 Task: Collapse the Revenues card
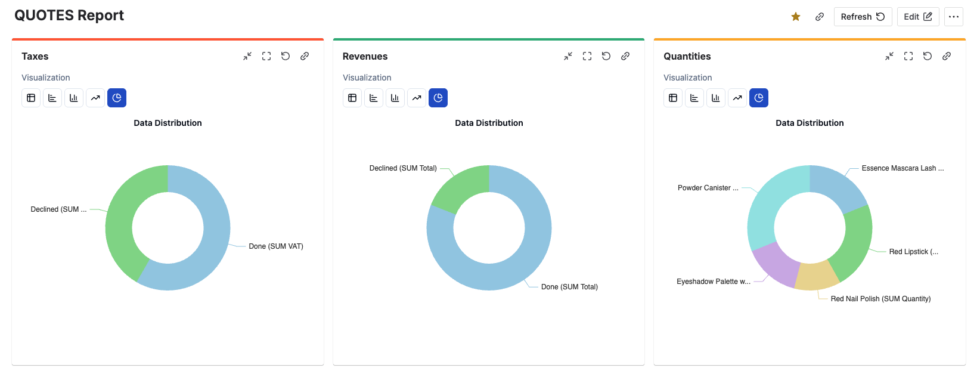[568, 56]
